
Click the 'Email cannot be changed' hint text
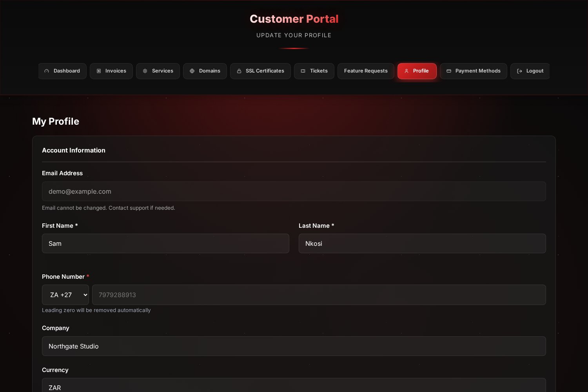click(x=109, y=208)
